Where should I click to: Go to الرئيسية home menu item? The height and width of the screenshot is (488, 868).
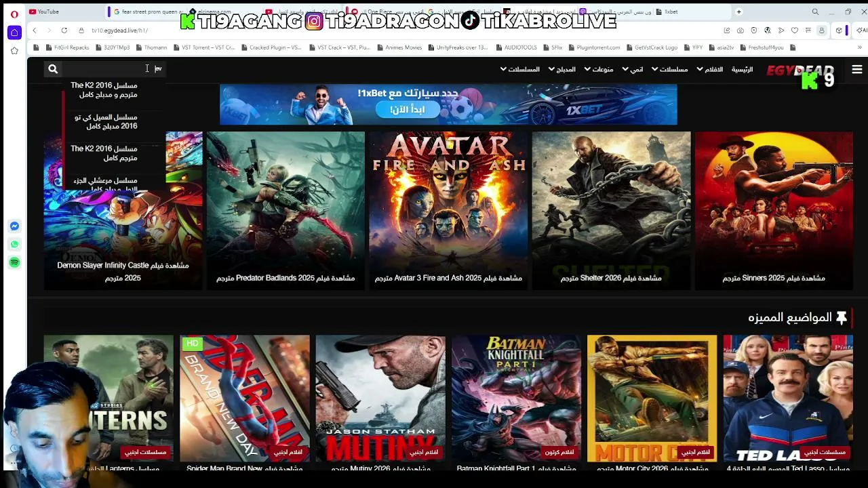[742, 69]
